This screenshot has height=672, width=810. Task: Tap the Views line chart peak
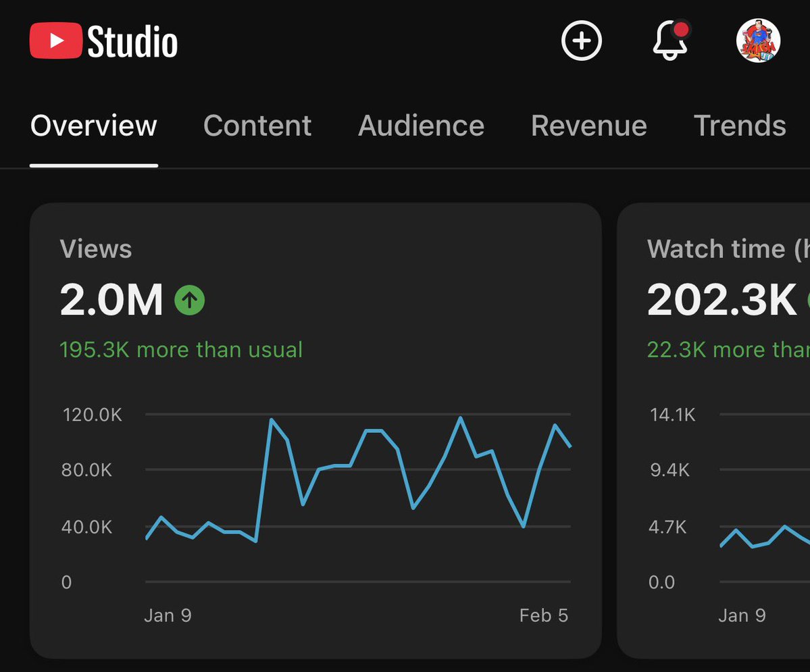(x=273, y=419)
